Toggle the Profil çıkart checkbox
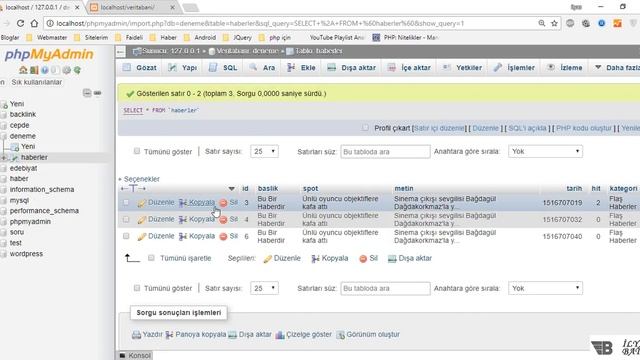Screen dimensions: 640x360 click(365, 128)
